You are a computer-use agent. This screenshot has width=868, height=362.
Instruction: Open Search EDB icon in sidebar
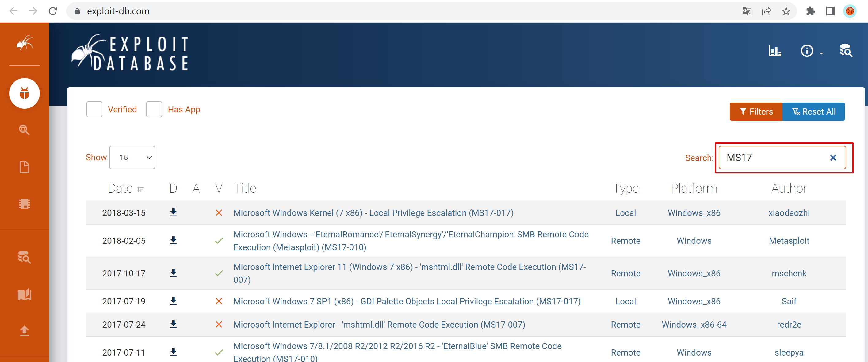point(24,257)
